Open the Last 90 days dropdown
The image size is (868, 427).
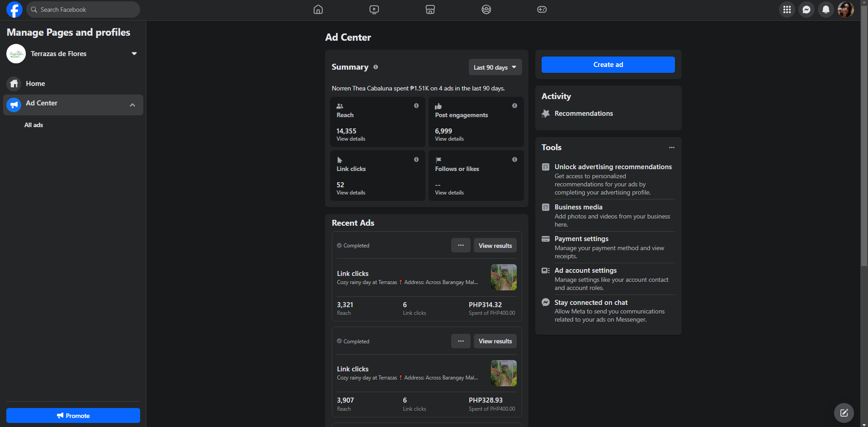point(495,67)
